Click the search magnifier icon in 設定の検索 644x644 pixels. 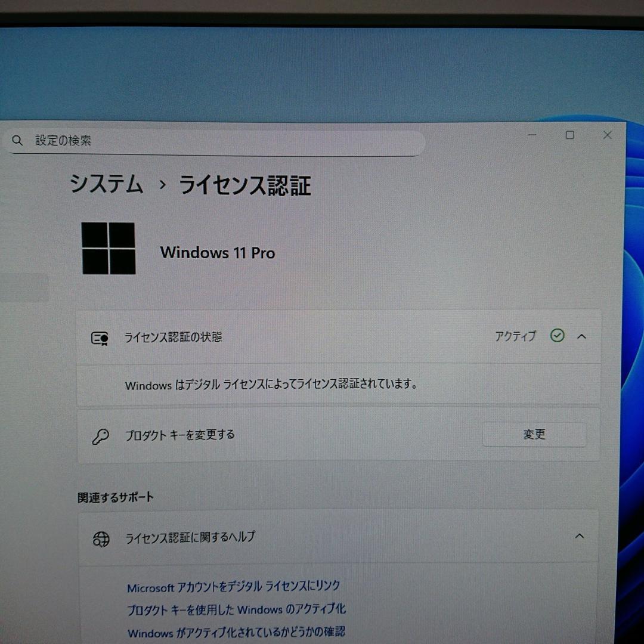coord(17,141)
